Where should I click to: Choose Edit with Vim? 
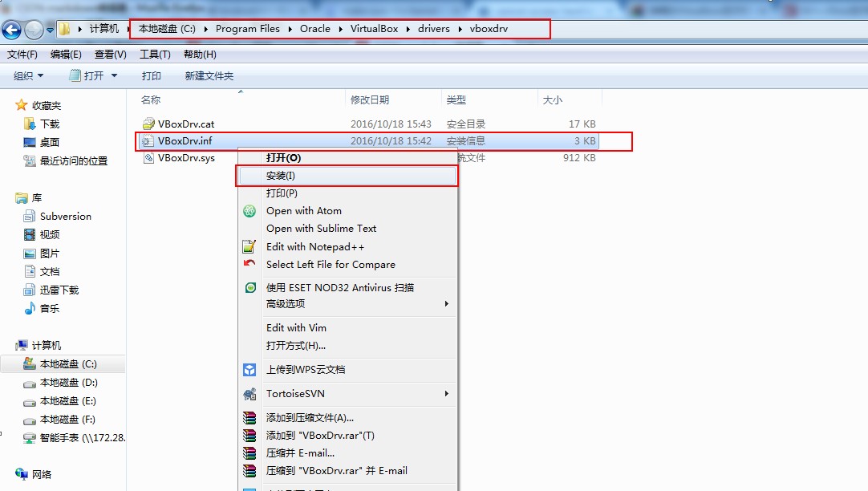tap(347, 327)
